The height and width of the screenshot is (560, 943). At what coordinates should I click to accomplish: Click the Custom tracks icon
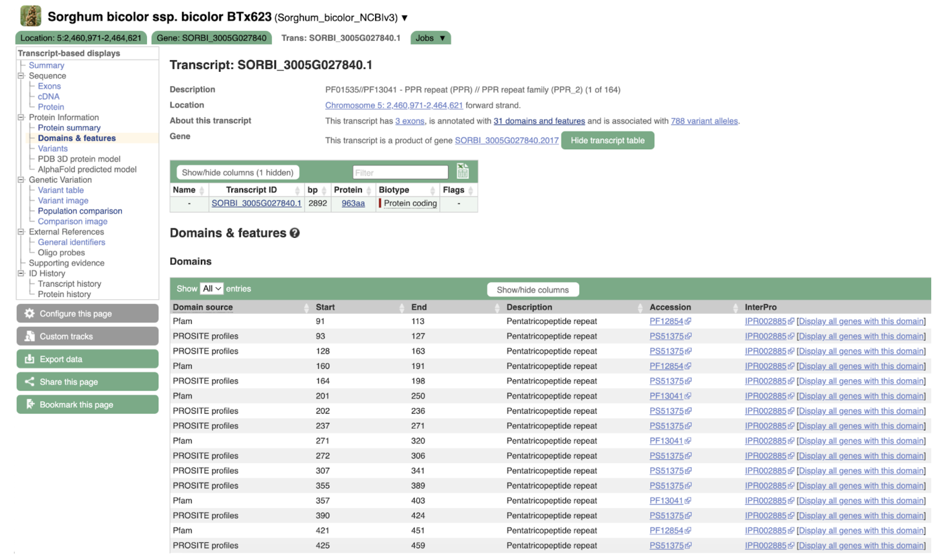(x=29, y=336)
